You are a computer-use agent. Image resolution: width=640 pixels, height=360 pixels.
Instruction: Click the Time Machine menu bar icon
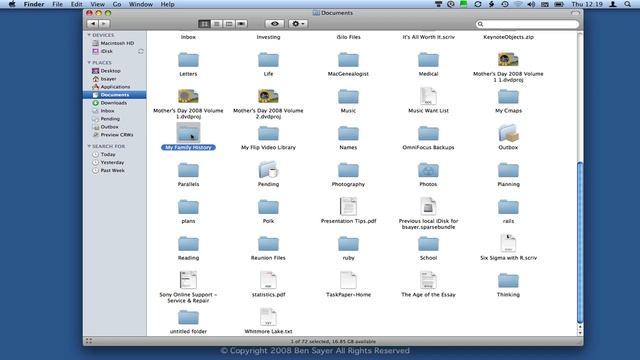505,4
